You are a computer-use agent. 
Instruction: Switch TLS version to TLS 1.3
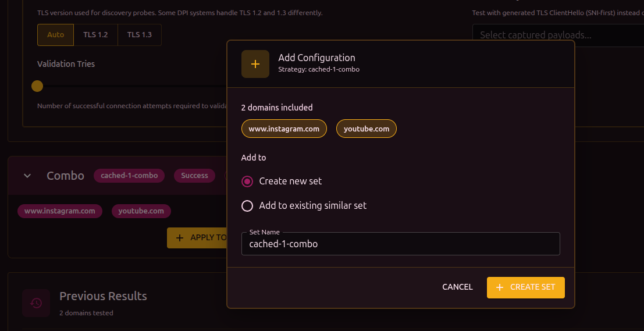point(140,35)
